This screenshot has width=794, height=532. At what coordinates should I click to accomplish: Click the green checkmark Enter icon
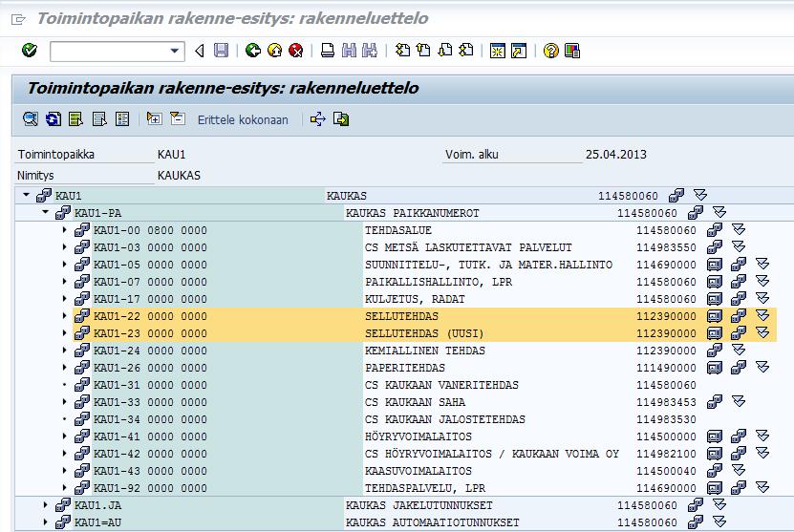click(x=30, y=50)
